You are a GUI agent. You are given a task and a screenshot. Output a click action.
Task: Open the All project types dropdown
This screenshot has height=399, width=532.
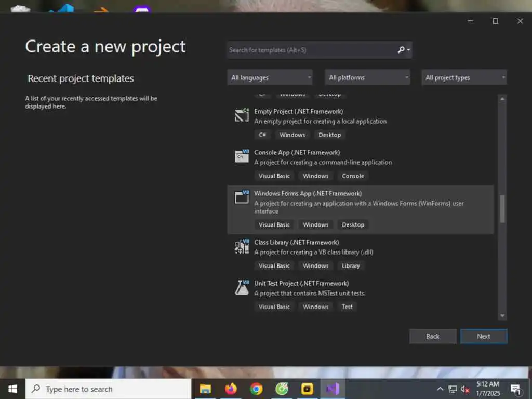(x=464, y=77)
